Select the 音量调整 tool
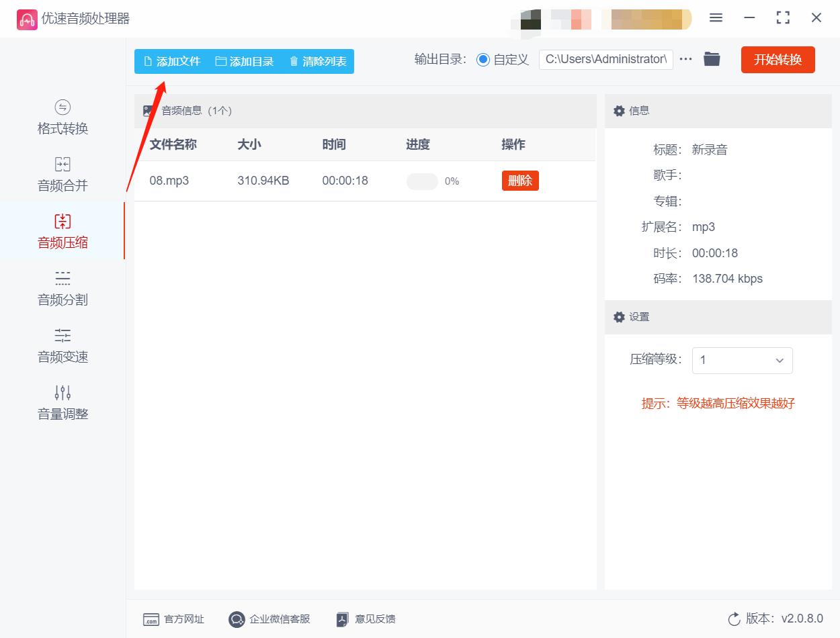This screenshot has height=638, width=840. [x=62, y=403]
